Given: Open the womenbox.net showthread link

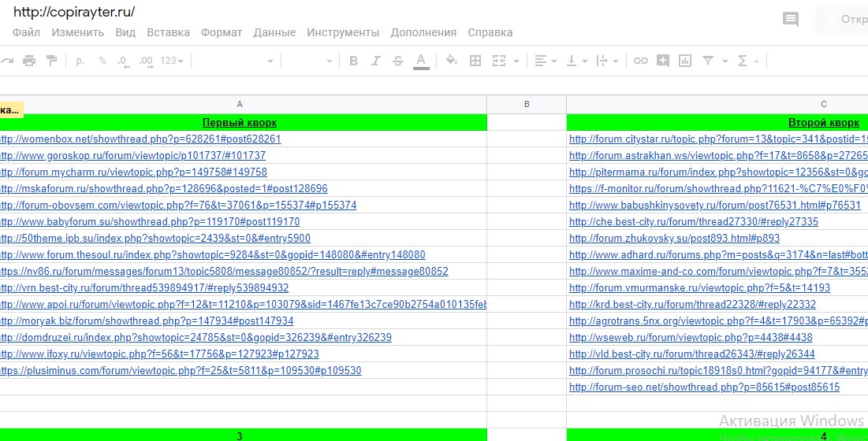Looking at the screenshot, I should click(140, 139).
